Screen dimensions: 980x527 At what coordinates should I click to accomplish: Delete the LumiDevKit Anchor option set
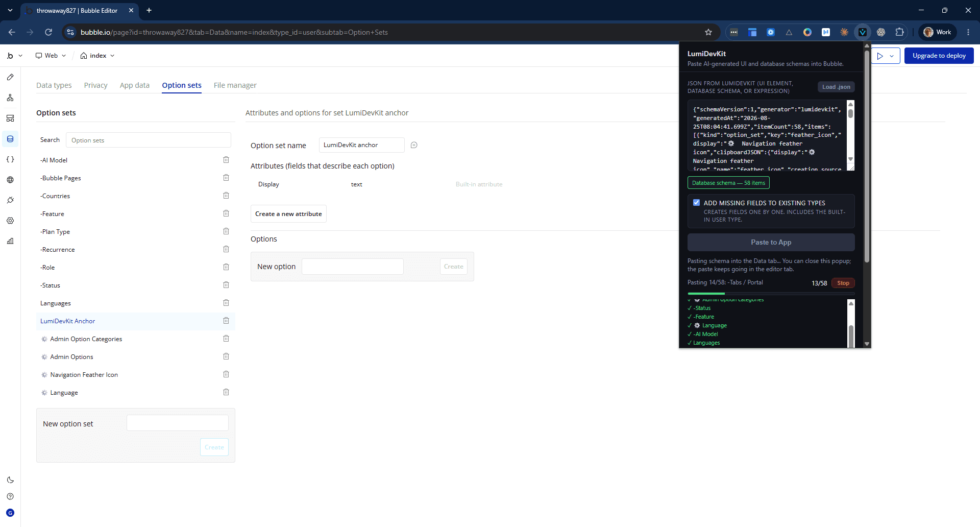click(226, 321)
